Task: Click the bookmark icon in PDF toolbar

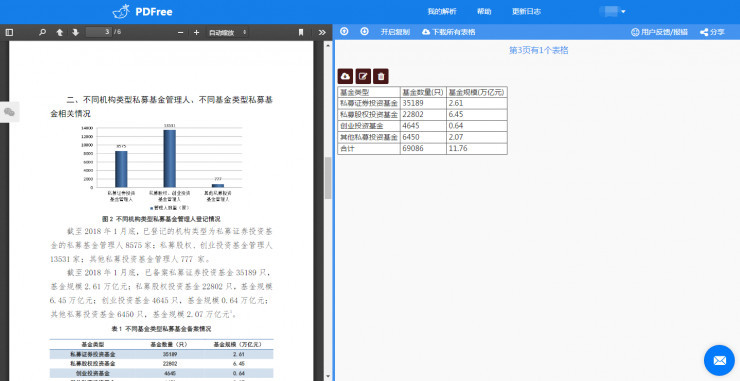Action: pyautogui.click(x=301, y=33)
